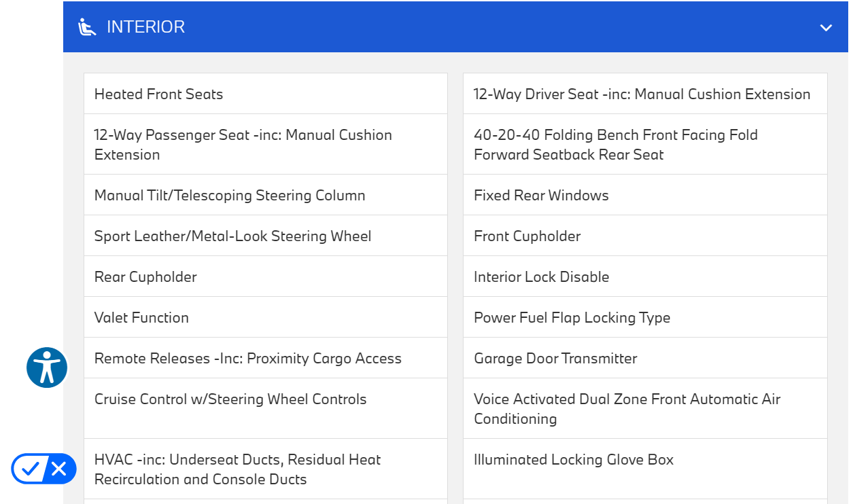Image resolution: width=853 pixels, height=504 pixels.
Task: Click Fixed Rear Windows entry
Action: 541,196
